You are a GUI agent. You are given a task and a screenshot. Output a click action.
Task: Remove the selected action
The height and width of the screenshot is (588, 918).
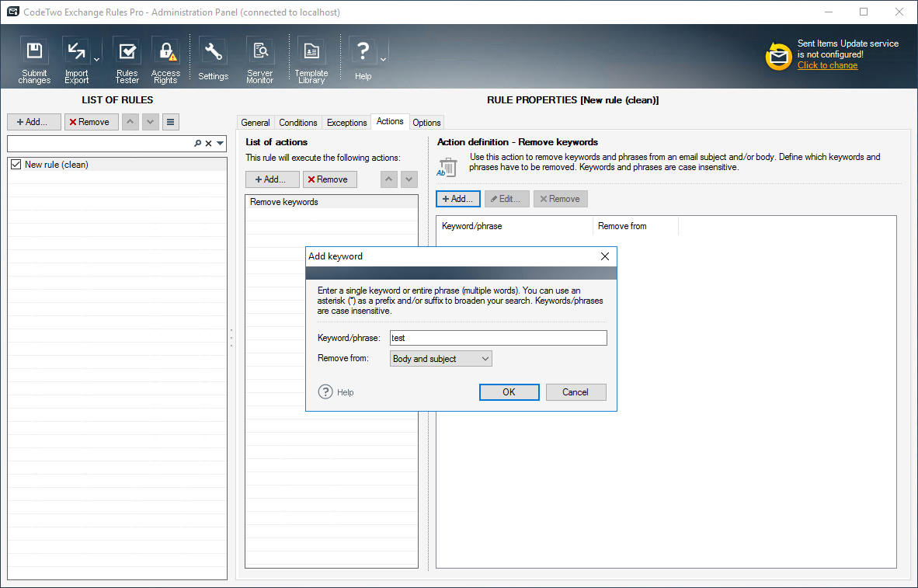tap(329, 179)
